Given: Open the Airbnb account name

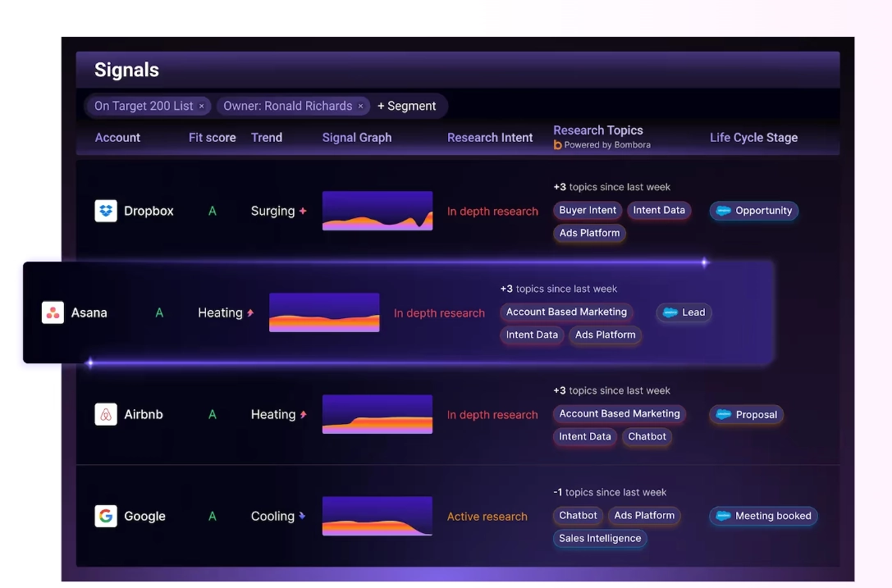Looking at the screenshot, I should [144, 415].
